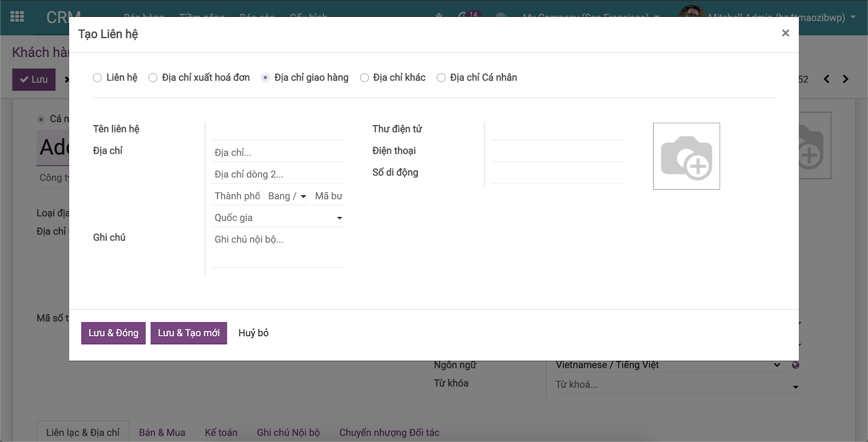Click the globe icon beside language field
The height and width of the screenshot is (442, 868).
pyautogui.click(x=795, y=365)
